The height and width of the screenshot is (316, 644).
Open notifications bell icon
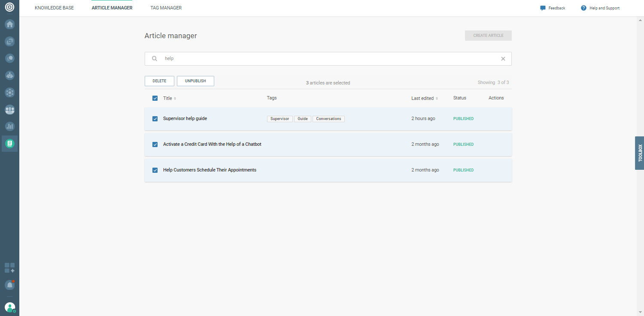(9, 285)
